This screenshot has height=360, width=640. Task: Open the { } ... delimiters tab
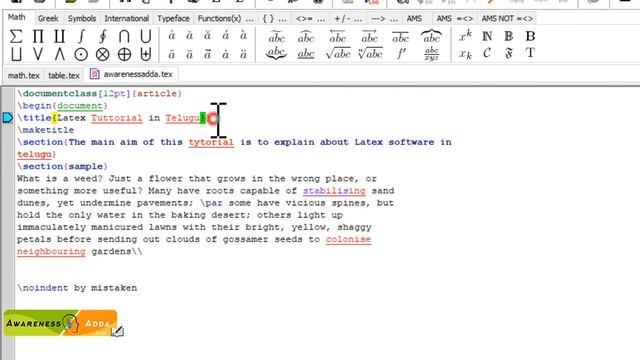coord(274,18)
